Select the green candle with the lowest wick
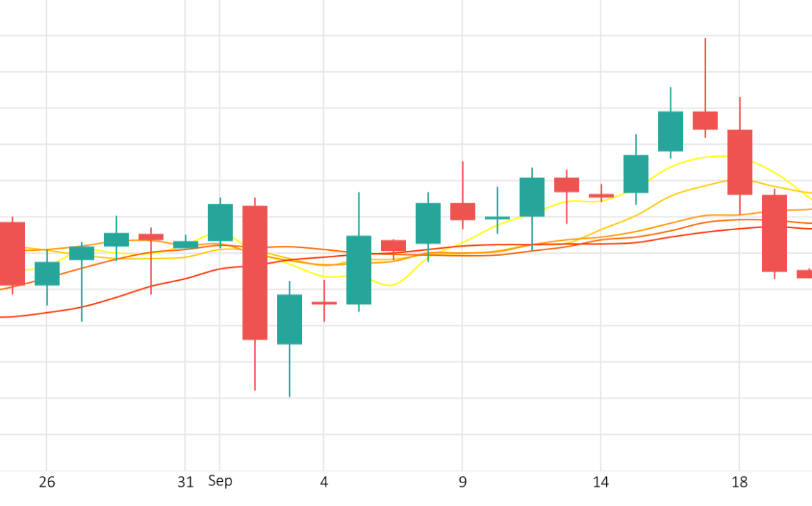The width and height of the screenshot is (812, 506). [290, 319]
